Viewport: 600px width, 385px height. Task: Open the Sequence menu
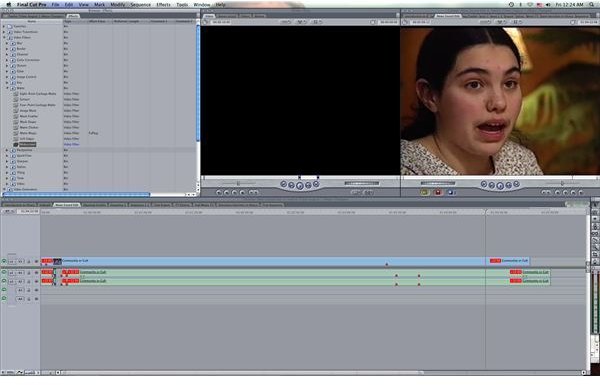pyautogui.click(x=140, y=5)
